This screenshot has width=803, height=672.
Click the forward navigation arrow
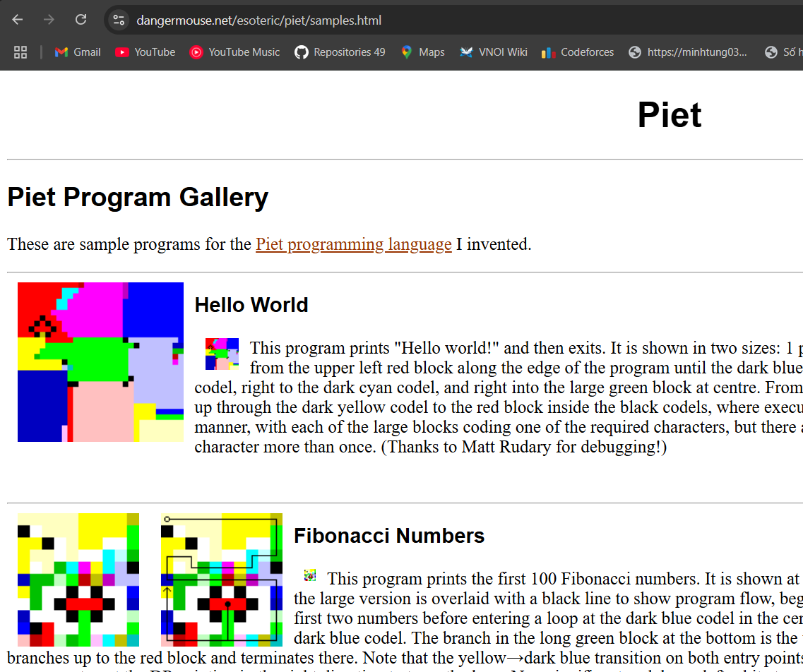click(49, 20)
